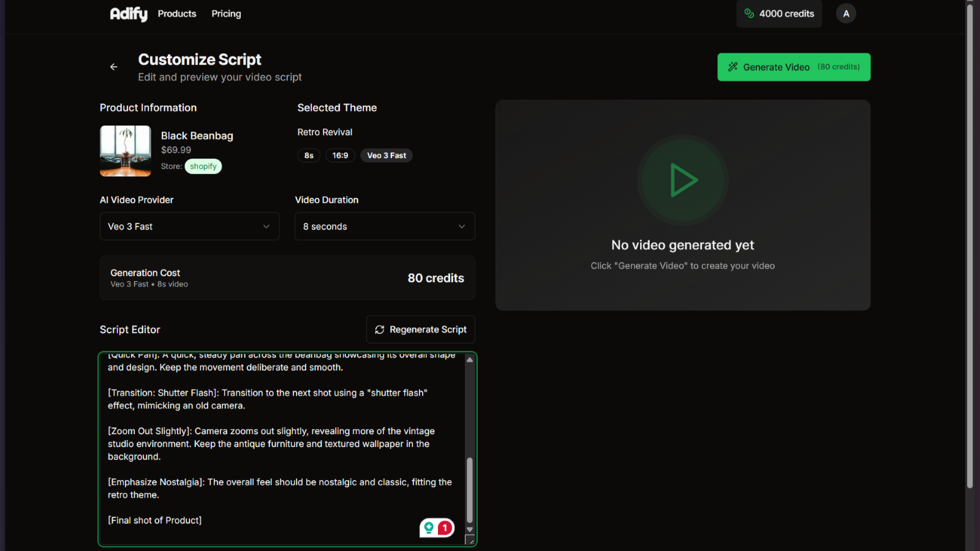
Task: Click the magic wand icon on Generate Video
Action: pos(733,67)
